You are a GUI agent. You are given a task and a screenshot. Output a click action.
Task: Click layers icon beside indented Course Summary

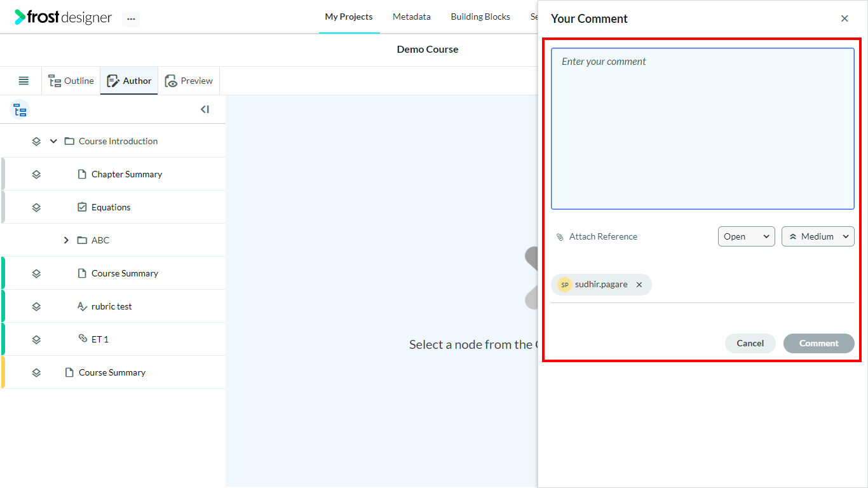point(36,273)
